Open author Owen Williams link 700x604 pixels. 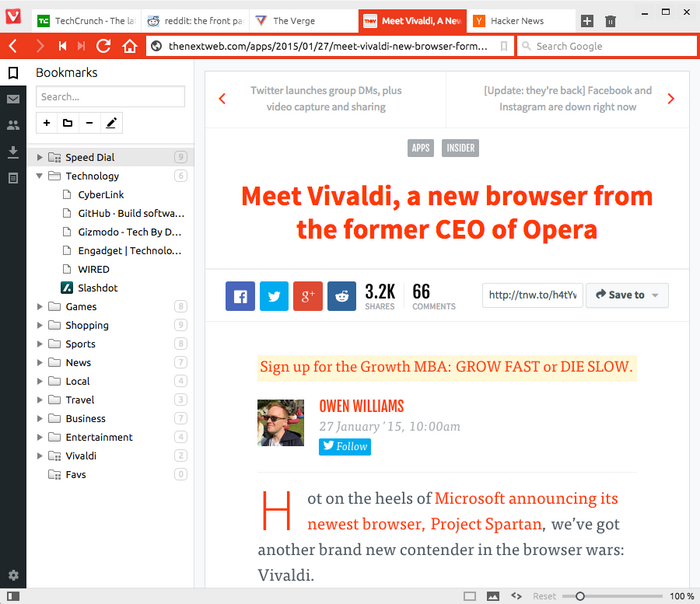point(361,406)
